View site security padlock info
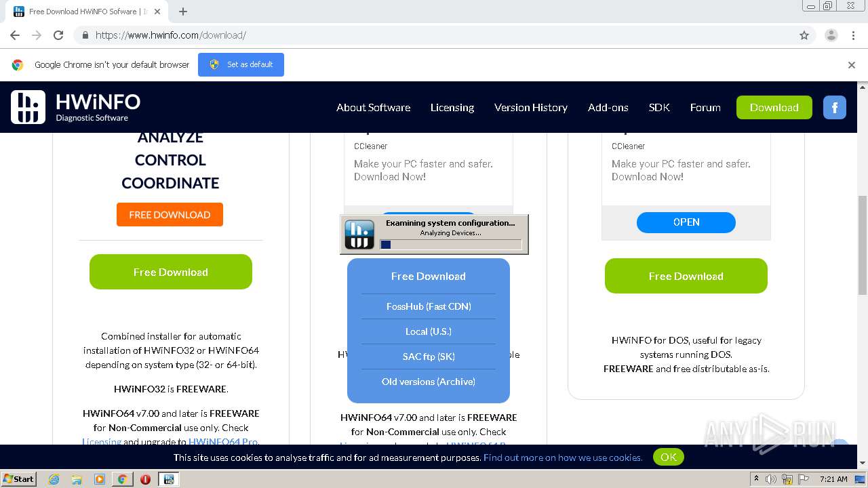This screenshot has width=868, height=488. click(85, 35)
